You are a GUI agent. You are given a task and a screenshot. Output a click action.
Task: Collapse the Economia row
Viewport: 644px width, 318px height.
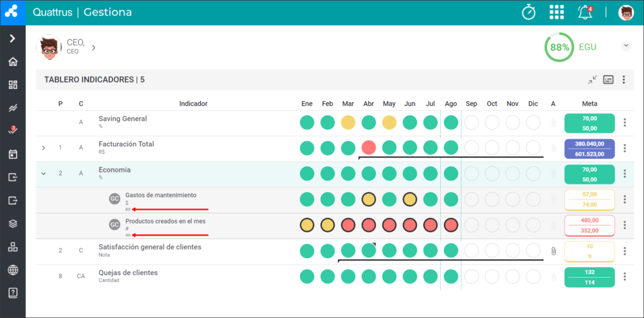coord(43,173)
